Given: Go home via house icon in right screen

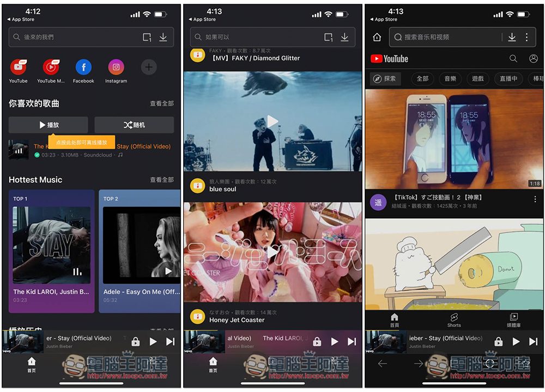Looking at the screenshot, I should [x=377, y=37].
